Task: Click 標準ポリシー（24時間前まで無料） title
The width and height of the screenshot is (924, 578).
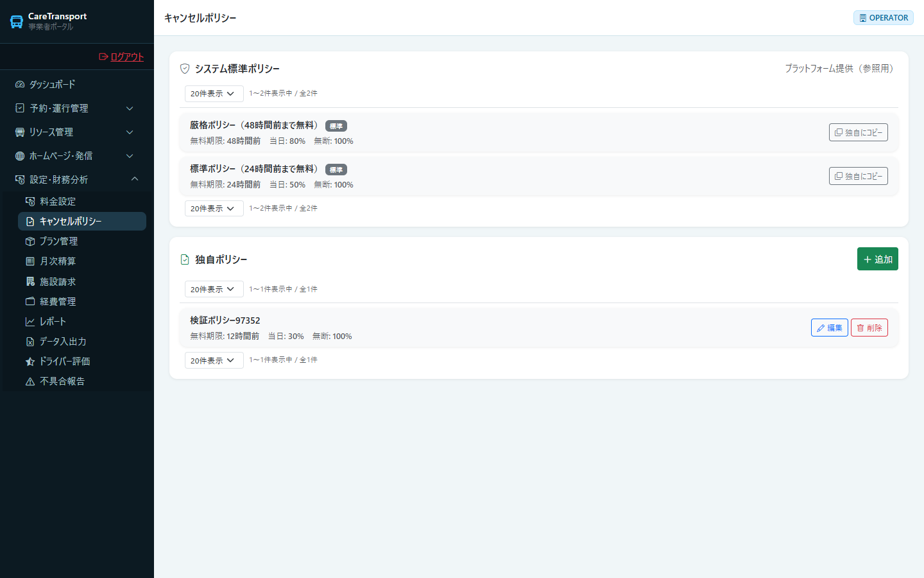Action: (255, 169)
